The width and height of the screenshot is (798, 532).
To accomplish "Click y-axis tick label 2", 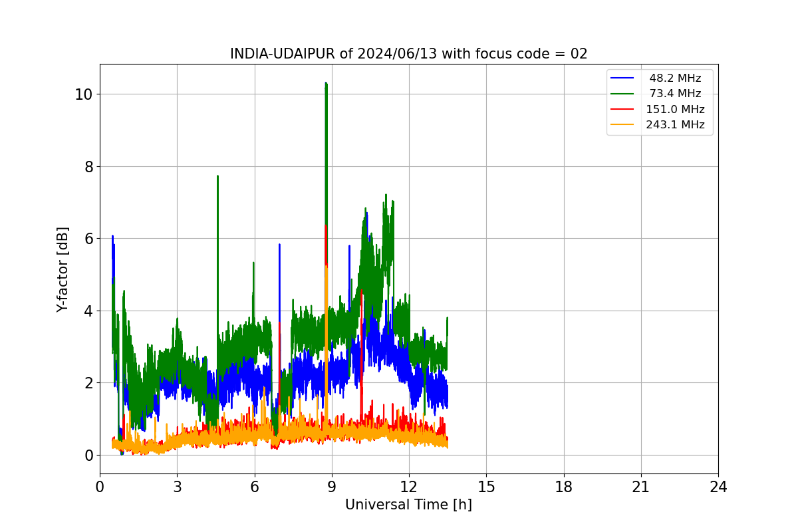I will coord(88,383).
